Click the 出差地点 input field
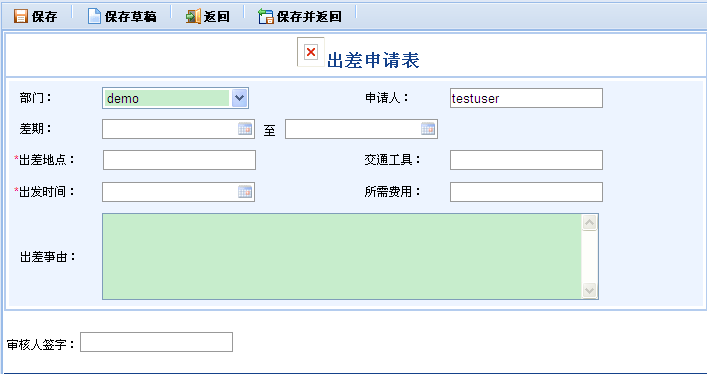The image size is (707, 374). coord(179,160)
